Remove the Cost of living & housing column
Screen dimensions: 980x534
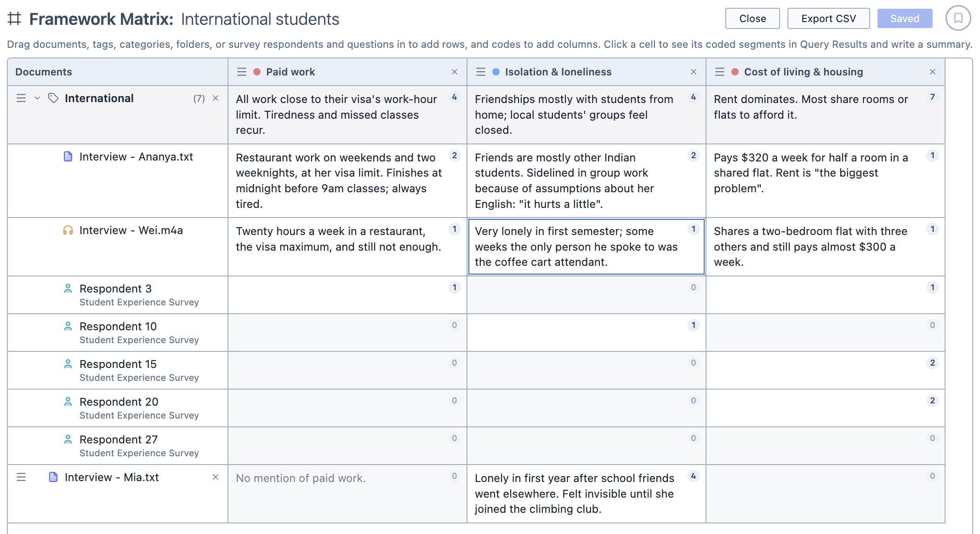pyautogui.click(x=933, y=72)
